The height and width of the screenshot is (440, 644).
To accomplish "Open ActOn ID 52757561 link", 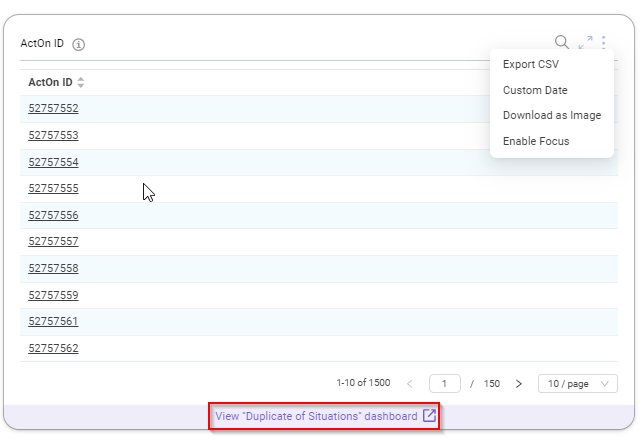I will click(53, 321).
